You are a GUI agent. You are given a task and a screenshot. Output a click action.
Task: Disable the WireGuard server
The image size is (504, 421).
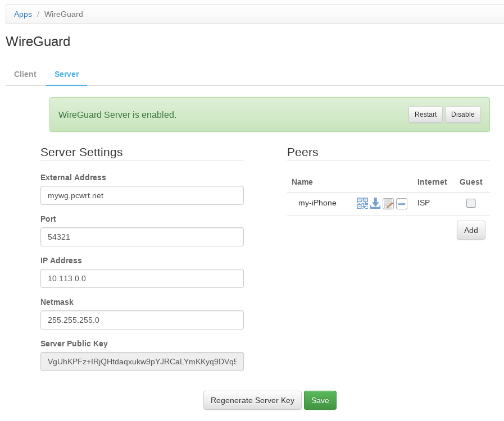click(462, 115)
